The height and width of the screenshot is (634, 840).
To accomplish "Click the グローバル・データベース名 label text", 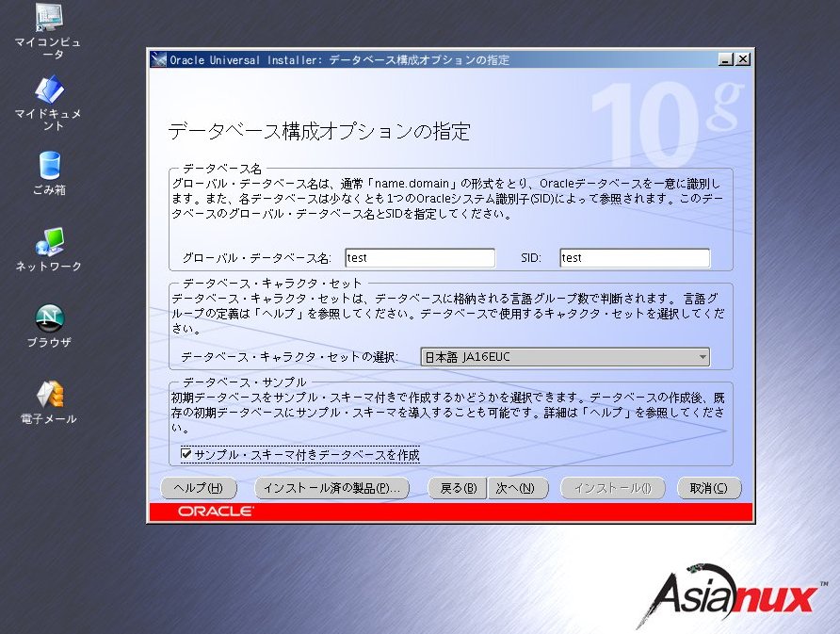I will pyautogui.click(x=256, y=258).
